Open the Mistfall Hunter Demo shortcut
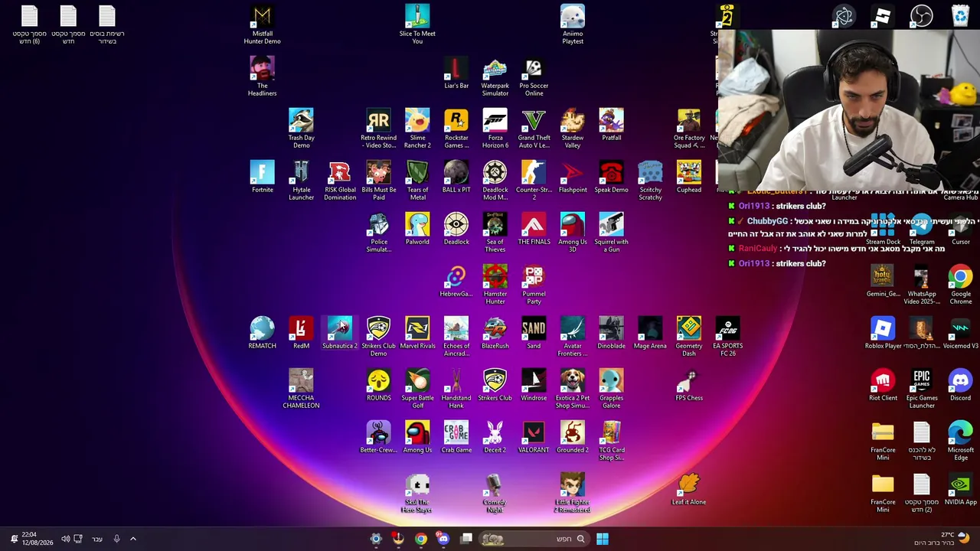Viewport: 980px width, 551px height. tap(262, 16)
